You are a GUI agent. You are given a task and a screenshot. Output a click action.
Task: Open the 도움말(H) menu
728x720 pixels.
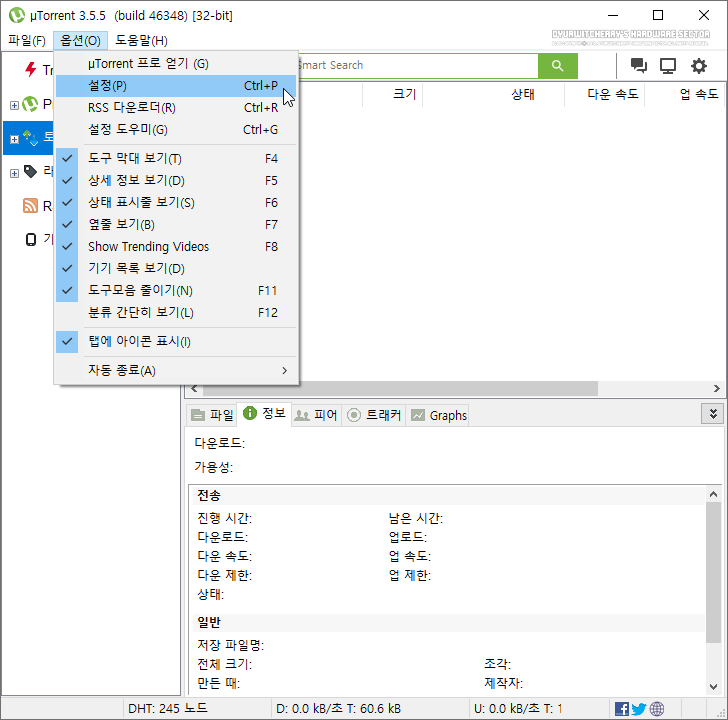tap(141, 41)
